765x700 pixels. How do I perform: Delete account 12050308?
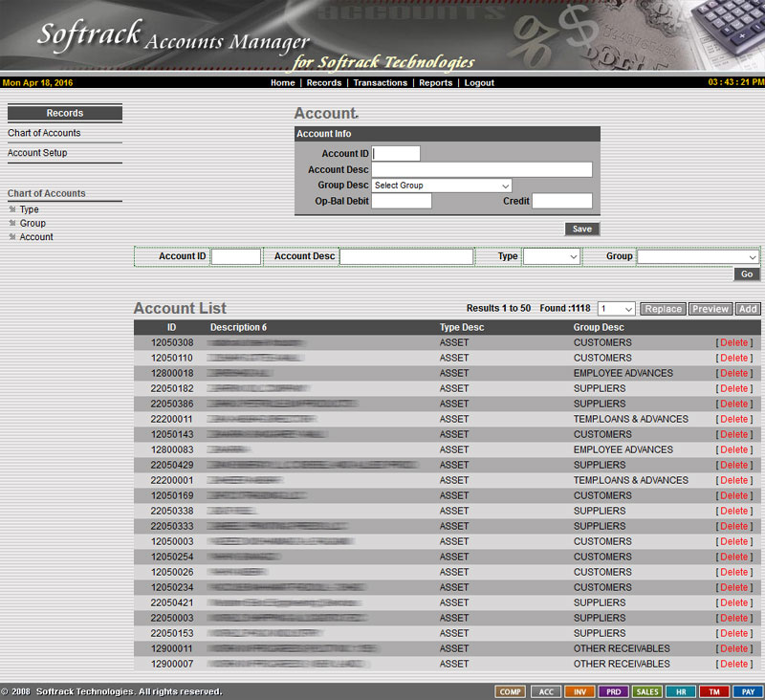[733, 342]
